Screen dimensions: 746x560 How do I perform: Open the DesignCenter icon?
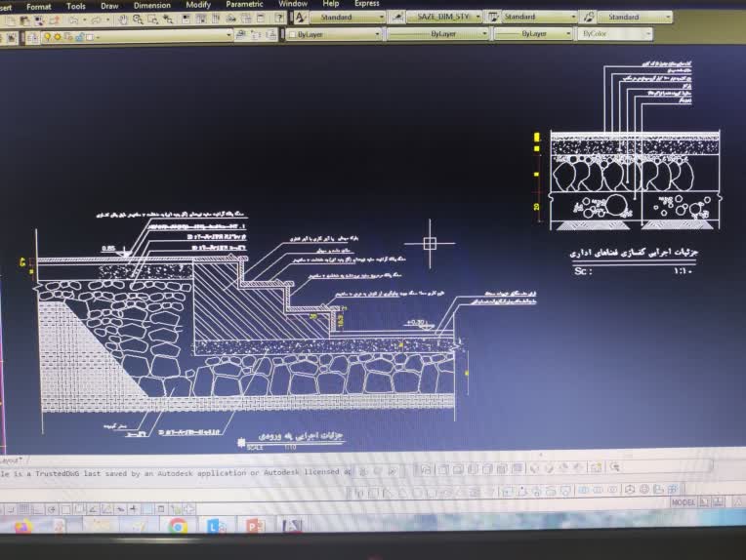(x=201, y=19)
